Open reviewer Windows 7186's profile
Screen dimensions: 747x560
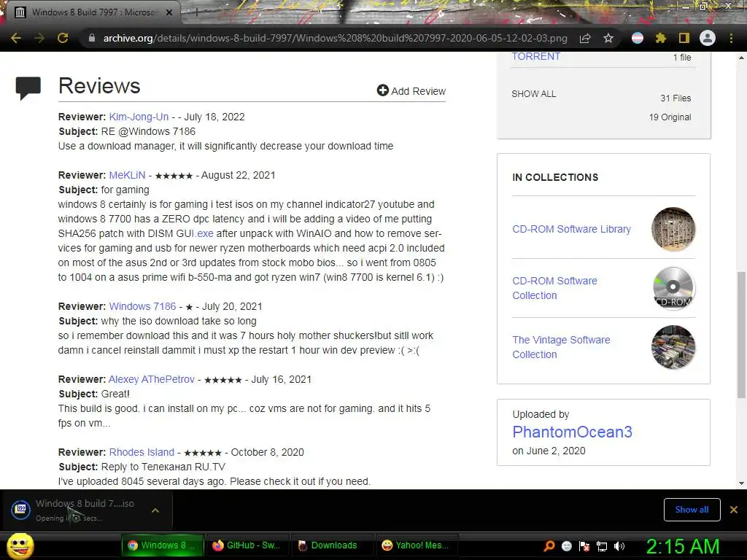[142, 306]
